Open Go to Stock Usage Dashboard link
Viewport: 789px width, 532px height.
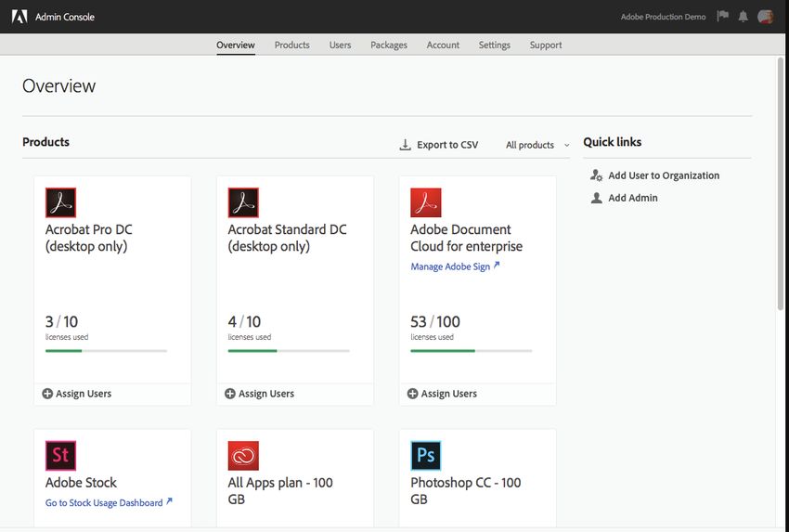(104, 502)
